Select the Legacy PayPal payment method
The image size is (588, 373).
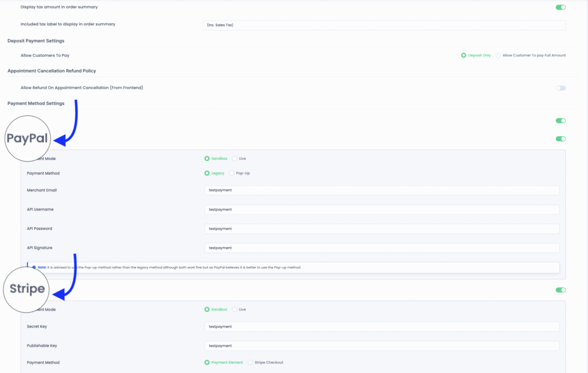[207, 173]
